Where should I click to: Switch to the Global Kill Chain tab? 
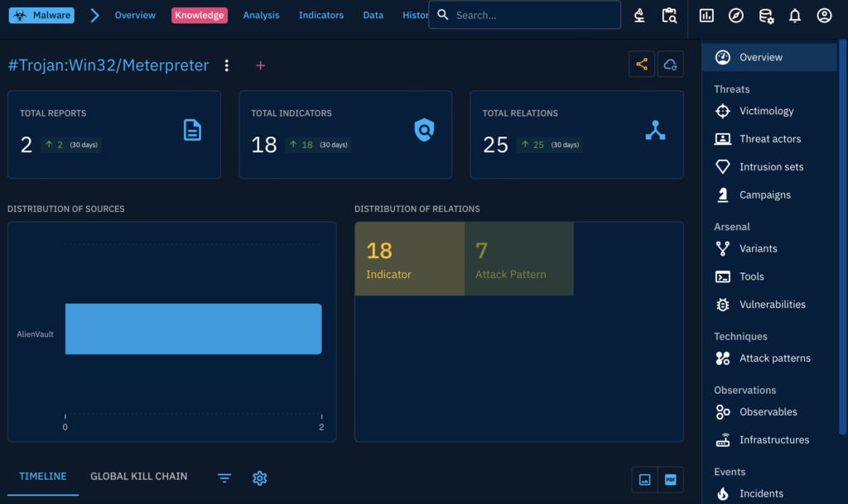point(138,477)
